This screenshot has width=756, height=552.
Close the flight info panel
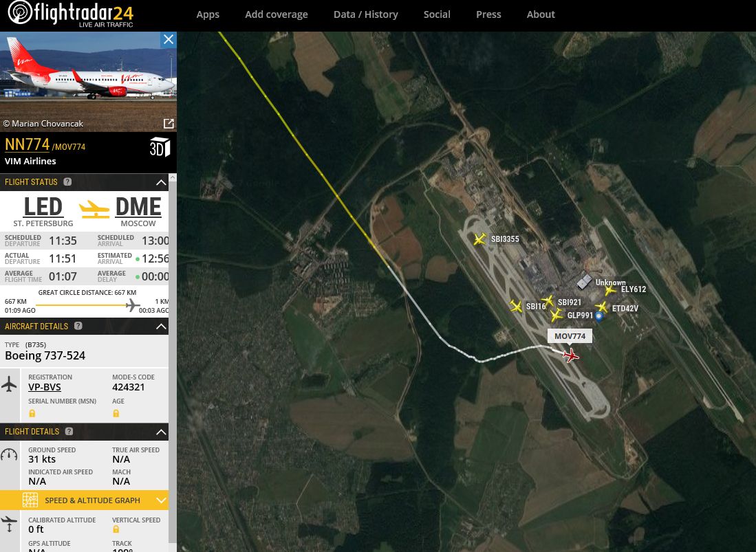point(169,39)
